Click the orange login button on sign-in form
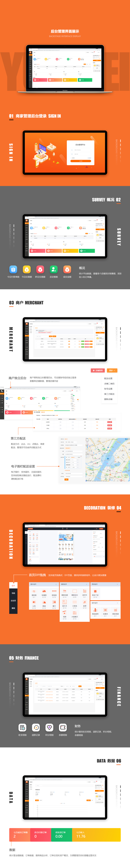 [81, 161]
